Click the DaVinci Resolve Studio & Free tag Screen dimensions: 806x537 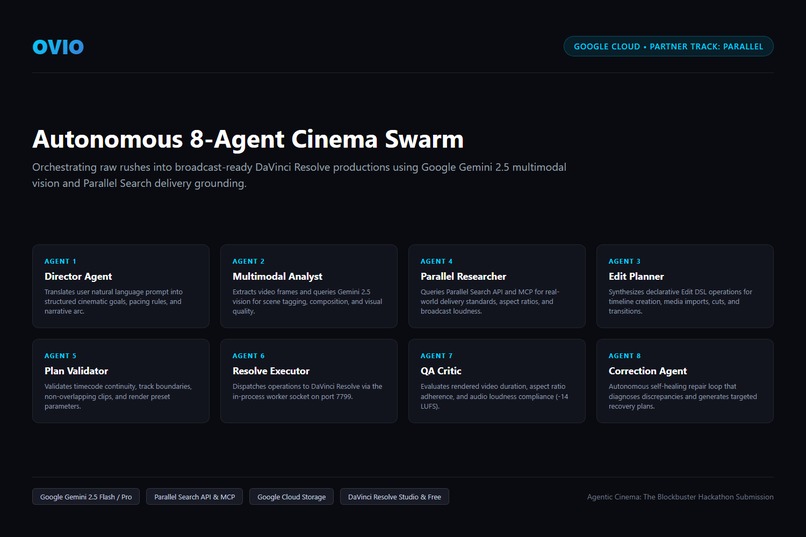(x=394, y=497)
